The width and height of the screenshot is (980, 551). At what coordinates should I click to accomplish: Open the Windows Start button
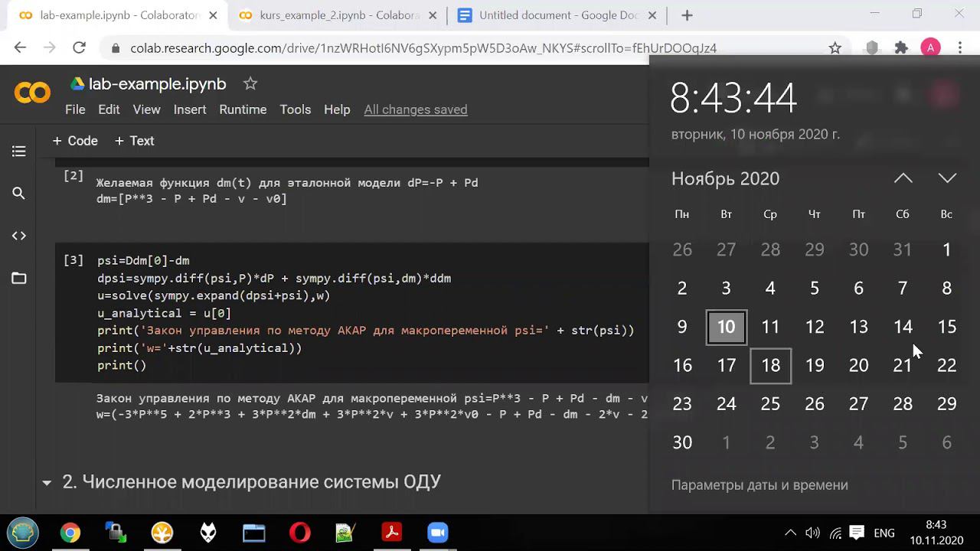(23, 533)
